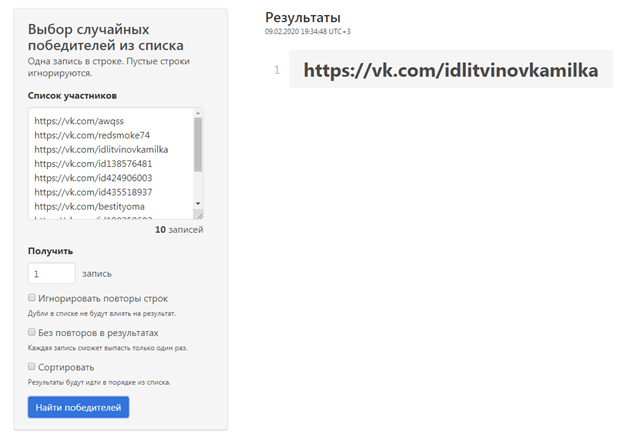Image resolution: width=628 pixels, height=440 pixels.
Task: Click the participants list scrollbar thumb
Action: (198, 145)
